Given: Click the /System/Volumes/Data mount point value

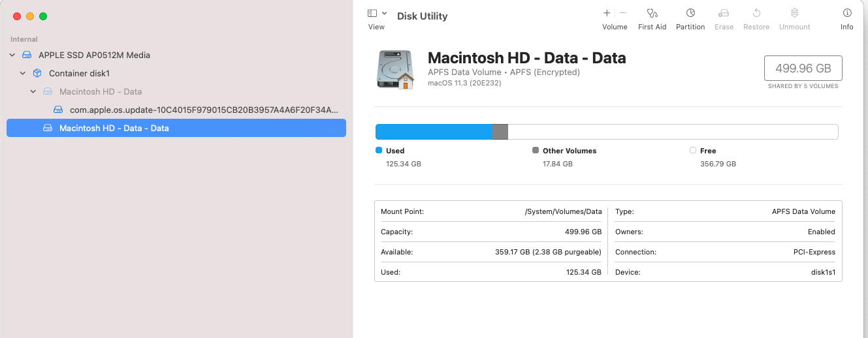Looking at the screenshot, I should click(x=563, y=211).
